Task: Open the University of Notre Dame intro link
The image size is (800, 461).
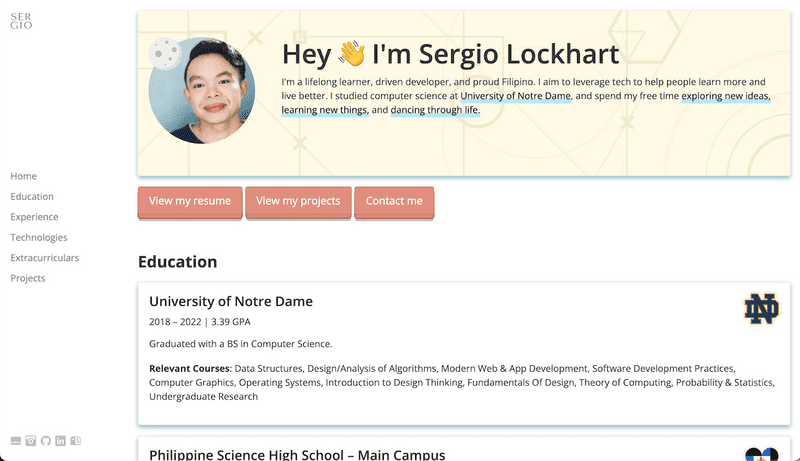Action: tap(515, 96)
